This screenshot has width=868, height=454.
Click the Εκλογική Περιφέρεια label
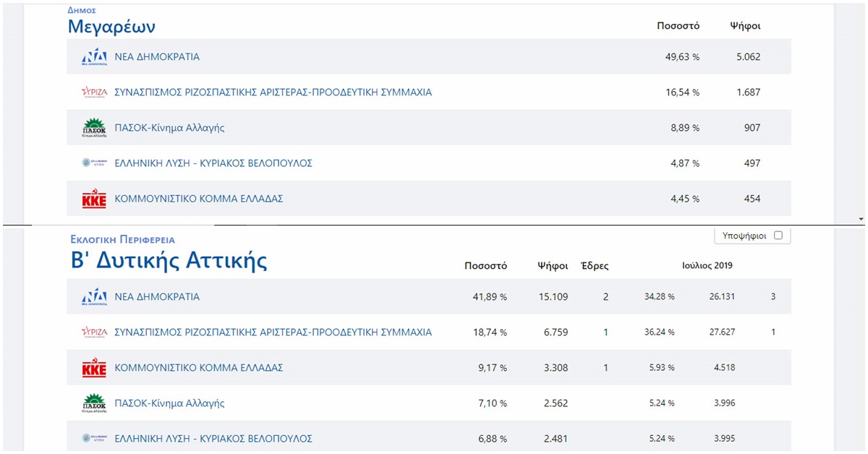(x=123, y=239)
